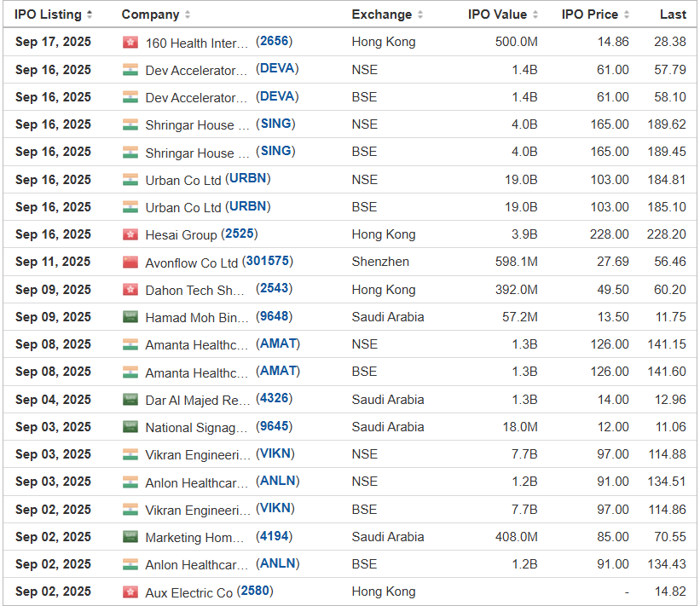Open AMAT ticker link in the NSE row
Screen dimensions: 700x606
[x=278, y=343]
